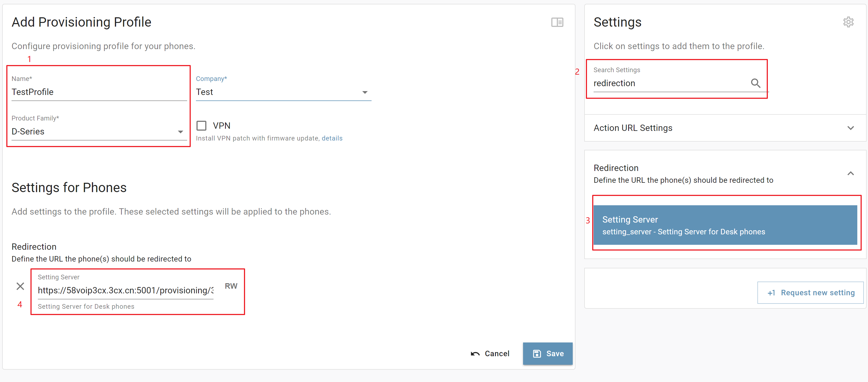Expand Action URL Settings section

[x=725, y=128]
